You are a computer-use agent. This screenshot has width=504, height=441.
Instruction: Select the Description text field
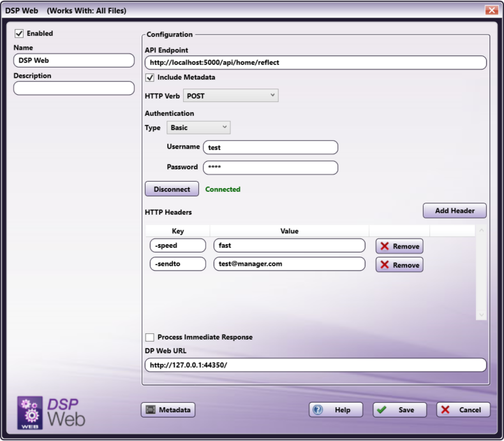(x=74, y=89)
